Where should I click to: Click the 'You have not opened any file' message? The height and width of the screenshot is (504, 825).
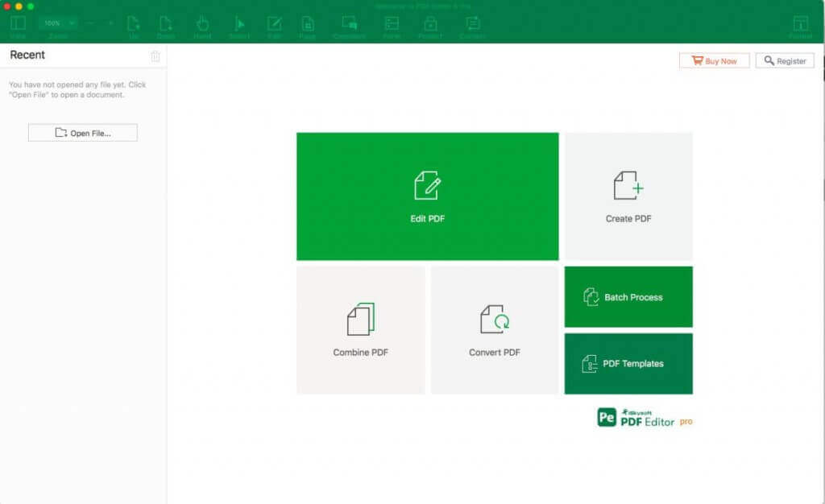(77, 90)
